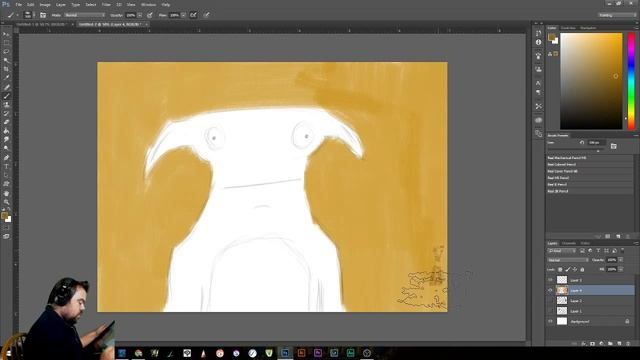The image size is (640, 360).
Task: Hide the Background layer
Action: click(550, 322)
